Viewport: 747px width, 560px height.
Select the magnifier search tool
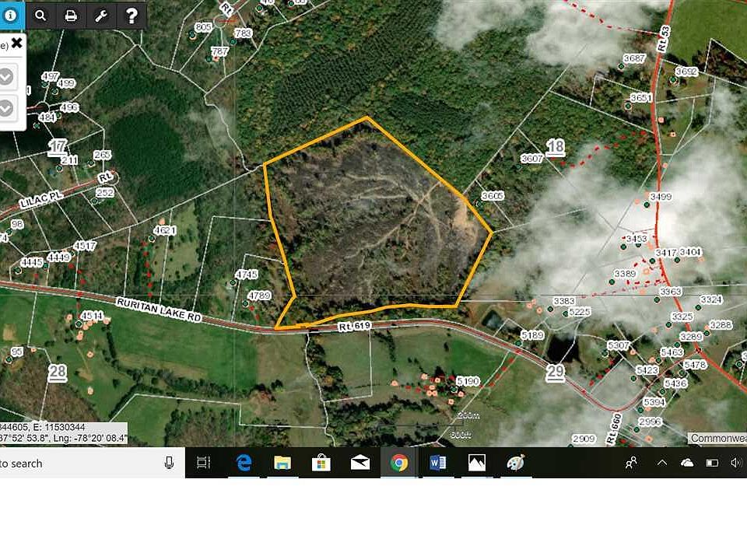tap(40, 16)
